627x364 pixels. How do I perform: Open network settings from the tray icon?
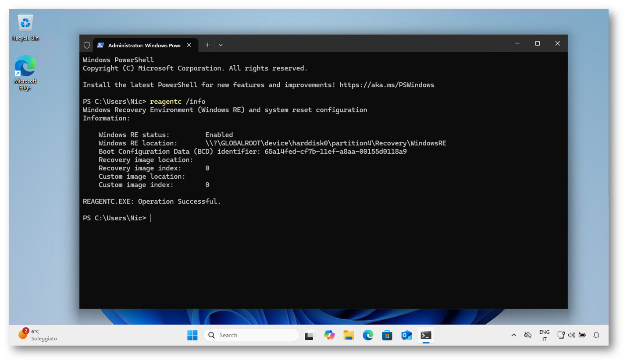tap(561, 335)
